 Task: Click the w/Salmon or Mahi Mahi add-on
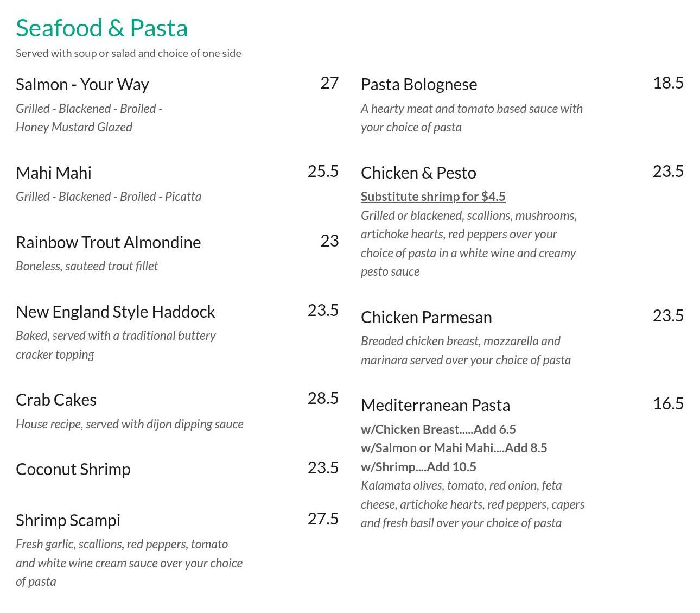click(x=454, y=448)
